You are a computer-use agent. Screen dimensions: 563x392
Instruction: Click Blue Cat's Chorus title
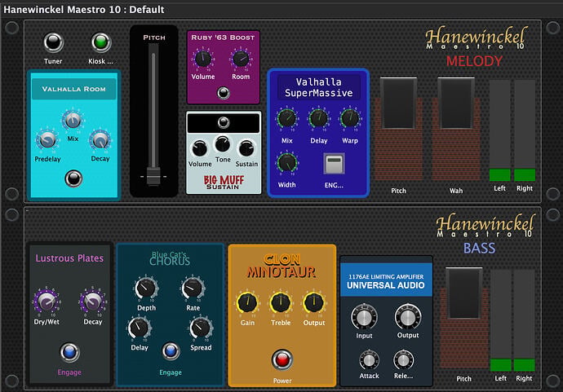[x=170, y=258]
